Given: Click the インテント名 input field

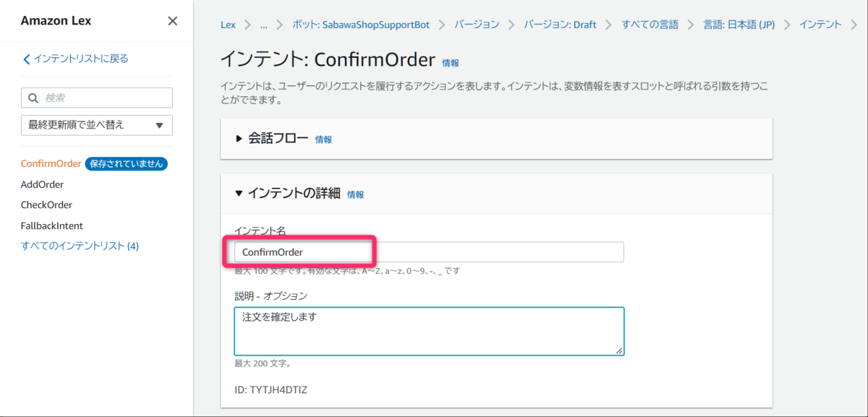Looking at the screenshot, I should click(x=429, y=252).
